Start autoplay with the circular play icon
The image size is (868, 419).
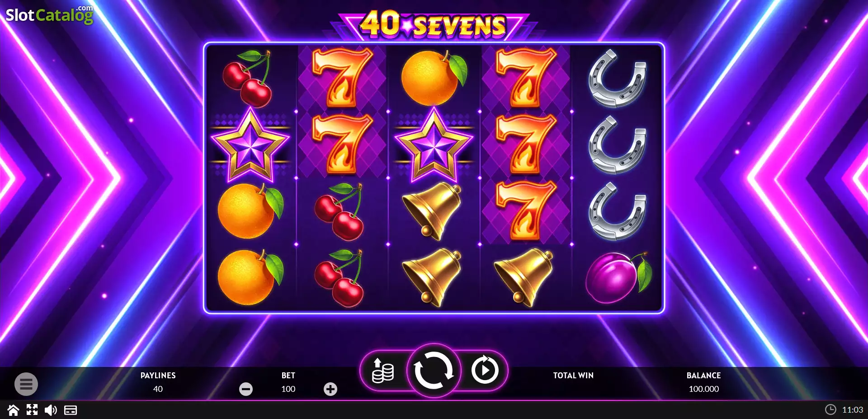coord(485,370)
